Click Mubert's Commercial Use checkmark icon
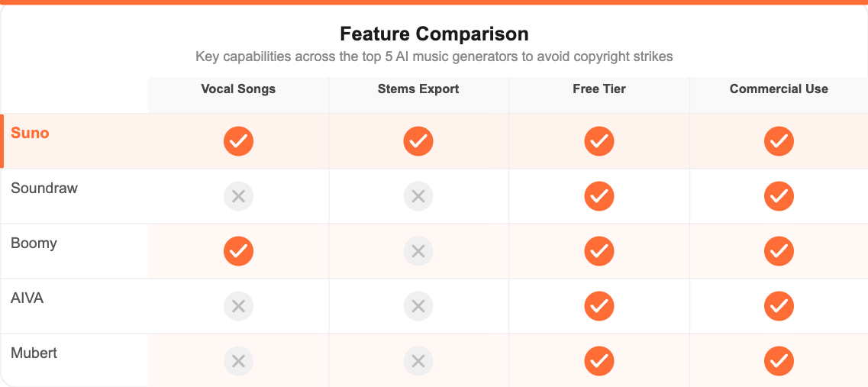Screen dimensions: 868x387 779,361
